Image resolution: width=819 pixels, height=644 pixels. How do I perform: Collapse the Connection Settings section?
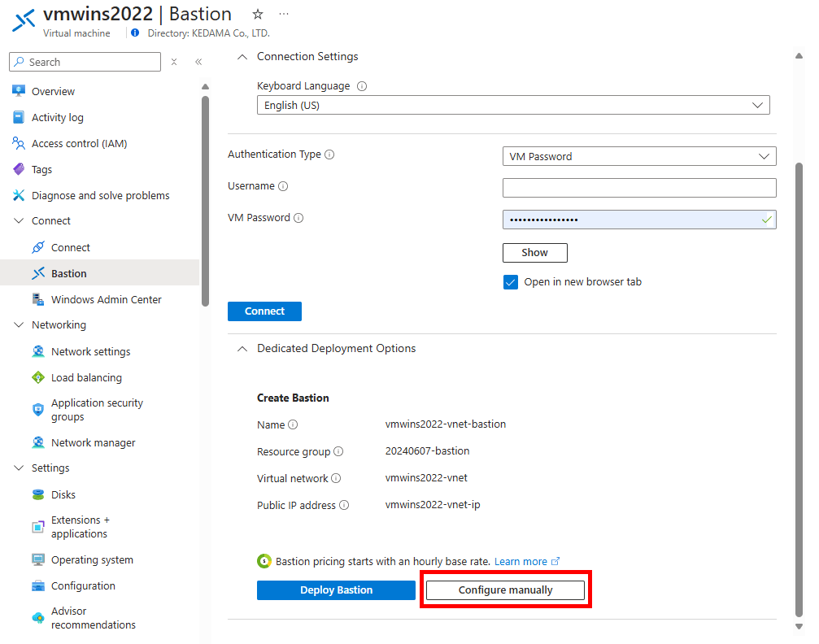click(x=242, y=57)
